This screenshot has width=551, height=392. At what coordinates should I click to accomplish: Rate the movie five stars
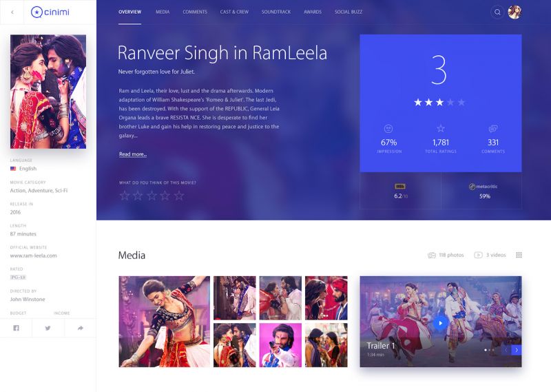pos(179,196)
